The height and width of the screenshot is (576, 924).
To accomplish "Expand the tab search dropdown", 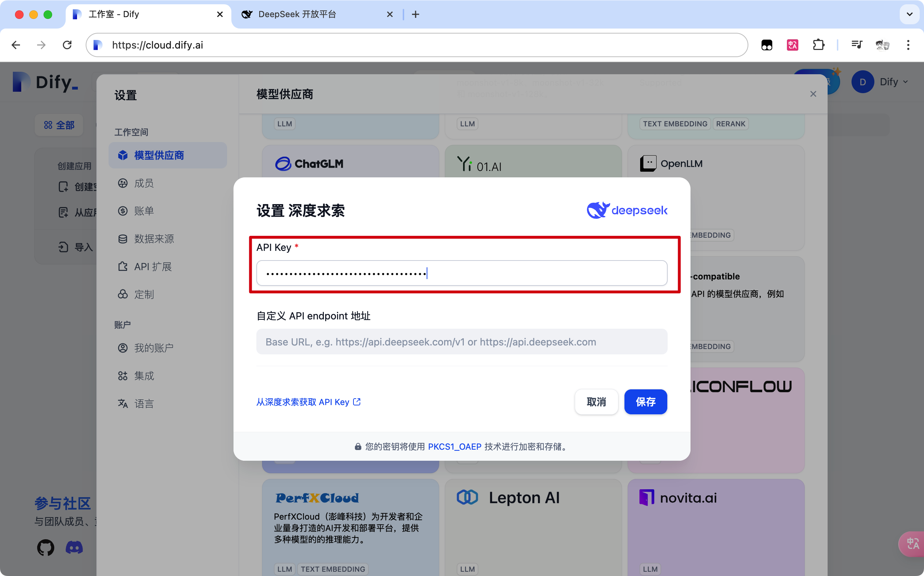I will coord(909,15).
